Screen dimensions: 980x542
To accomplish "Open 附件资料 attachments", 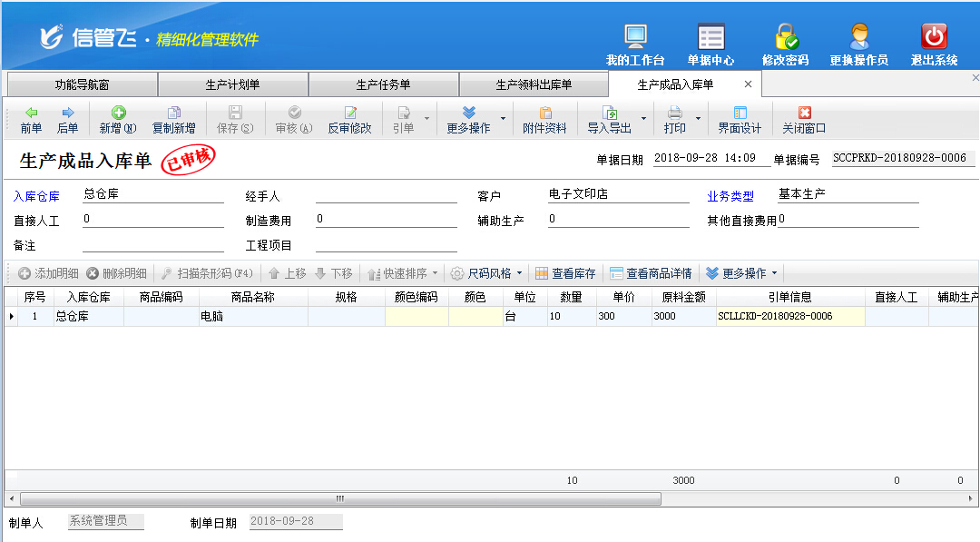I will coord(544,119).
